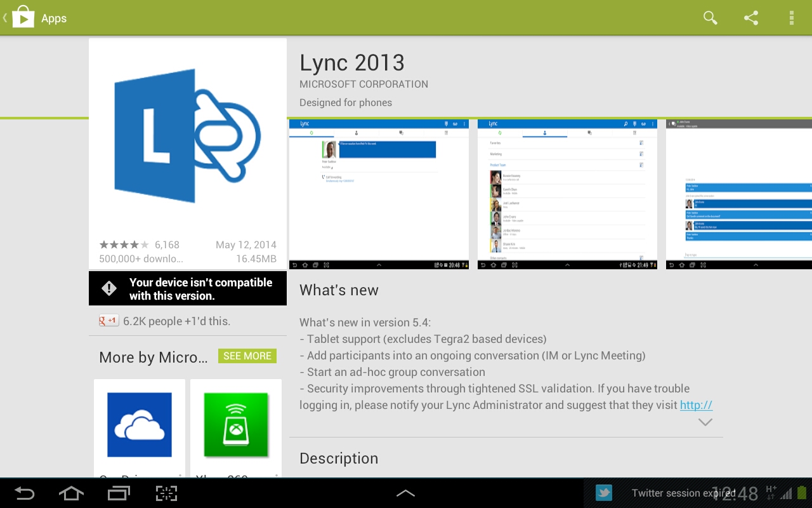Tap the warning icon beside the incompatibility message

109,289
